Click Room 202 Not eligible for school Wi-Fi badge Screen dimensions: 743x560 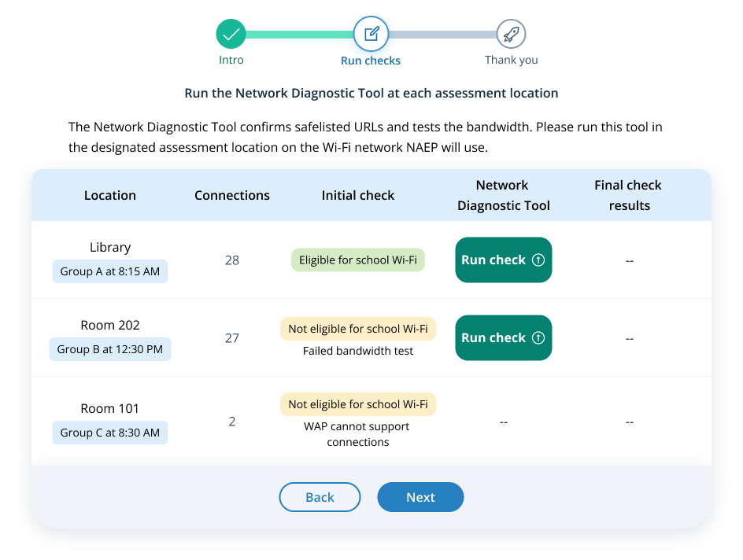(358, 329)
